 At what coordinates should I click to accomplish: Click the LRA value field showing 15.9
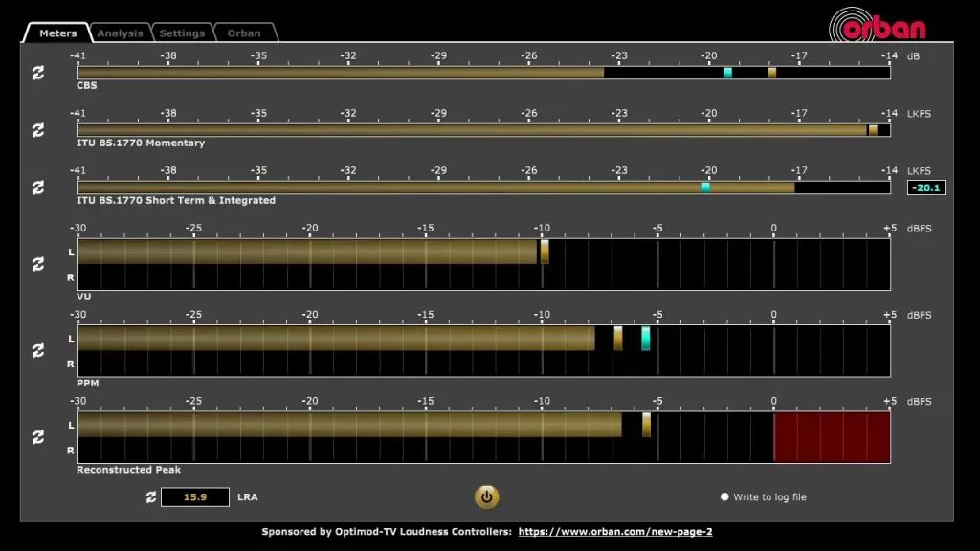pos(194,496)
